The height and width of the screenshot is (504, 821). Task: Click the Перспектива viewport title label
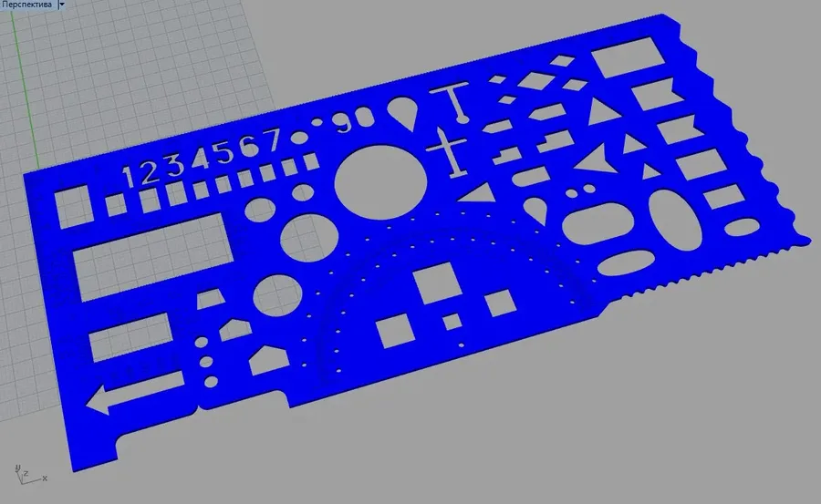click(26, 5)
